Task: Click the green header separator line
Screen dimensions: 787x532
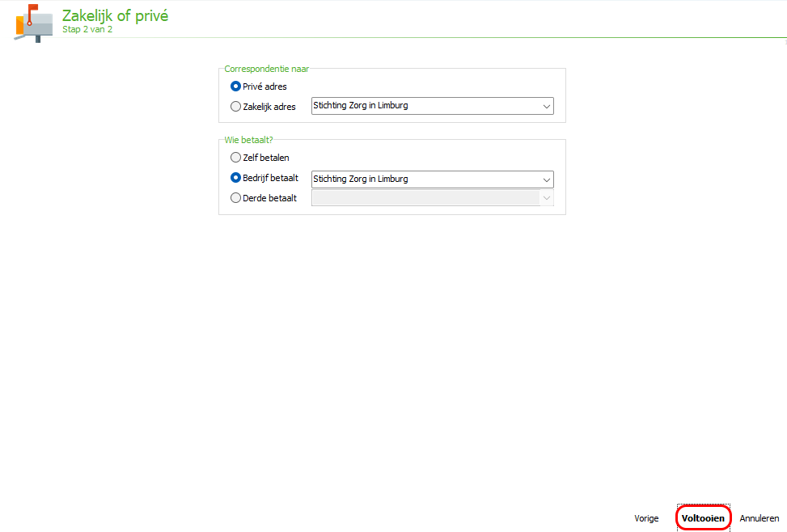Action: tap(419, 38)
